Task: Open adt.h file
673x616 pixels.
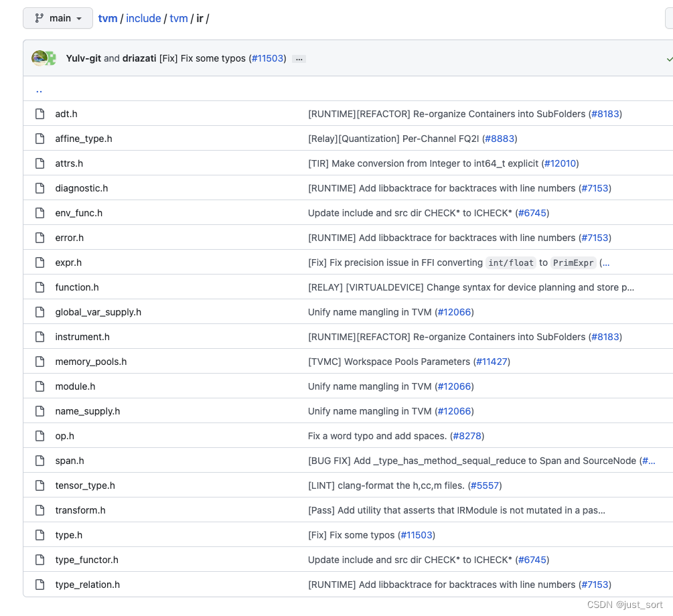Action: tap(66, 114)
